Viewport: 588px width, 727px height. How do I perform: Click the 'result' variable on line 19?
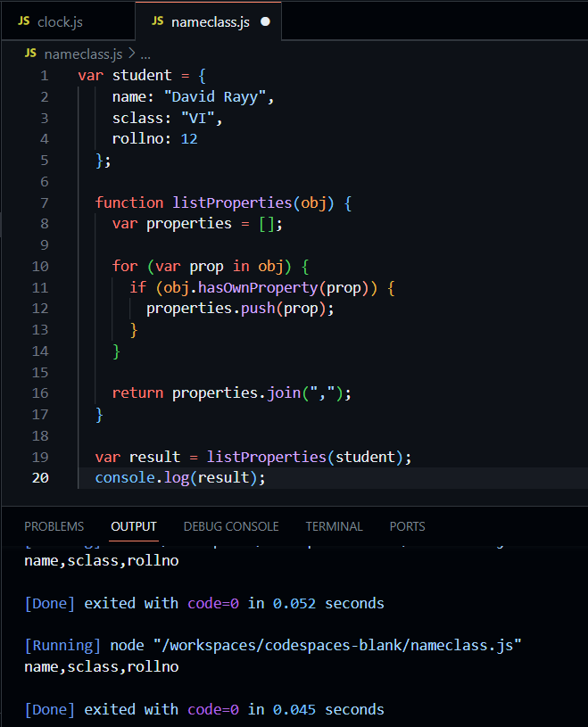click(x=154, y=457)
